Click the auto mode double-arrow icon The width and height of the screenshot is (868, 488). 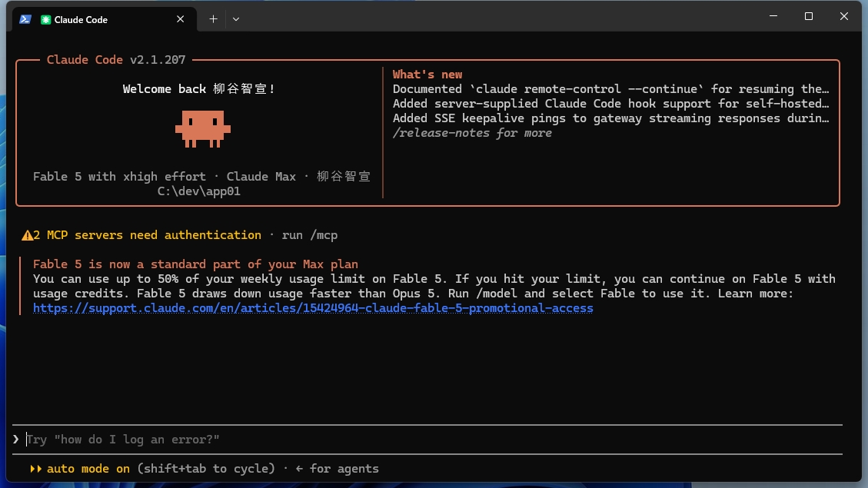[x=36, y=469]
